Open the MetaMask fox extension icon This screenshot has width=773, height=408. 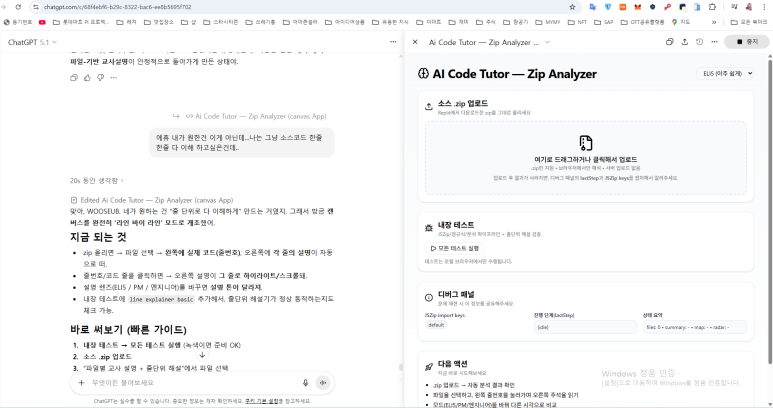coord(638,7)
